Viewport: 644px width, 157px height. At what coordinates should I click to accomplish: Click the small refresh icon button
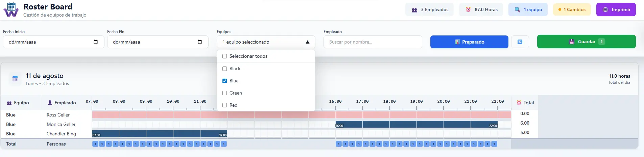[x=520, y=42]
